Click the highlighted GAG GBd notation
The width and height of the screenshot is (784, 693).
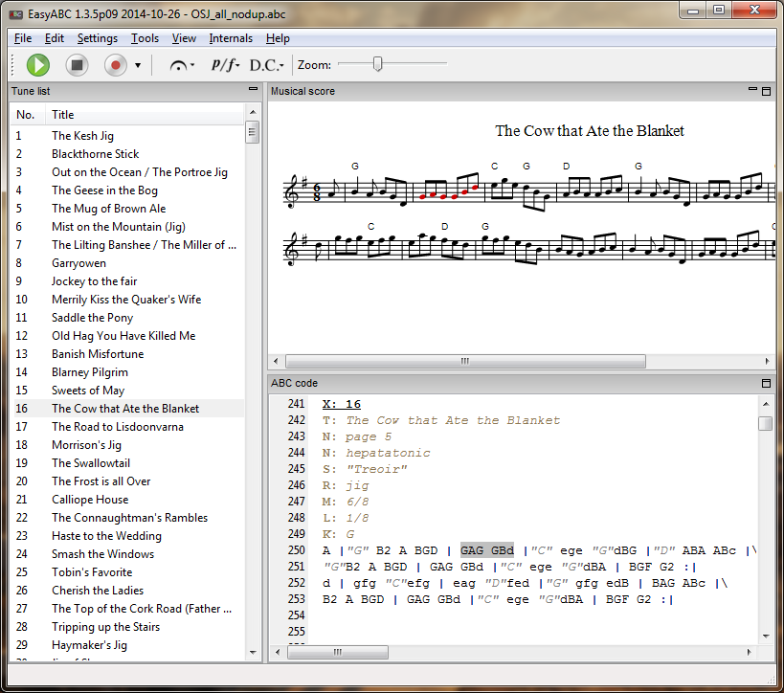tap(486, 549)
